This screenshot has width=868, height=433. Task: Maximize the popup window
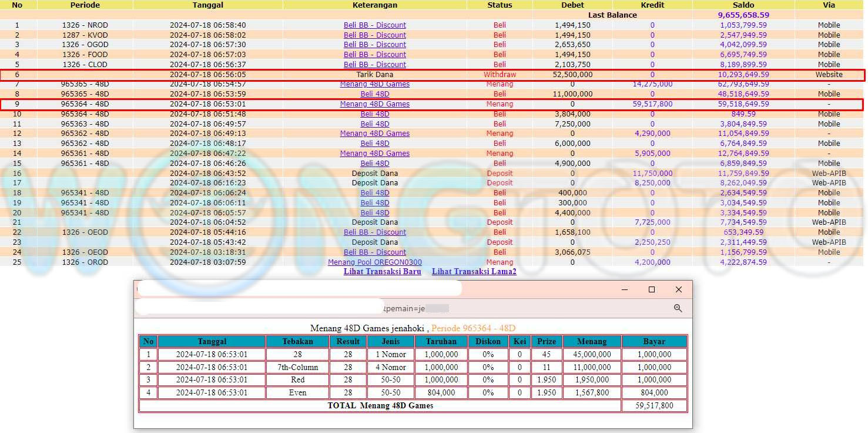[652, 289]
